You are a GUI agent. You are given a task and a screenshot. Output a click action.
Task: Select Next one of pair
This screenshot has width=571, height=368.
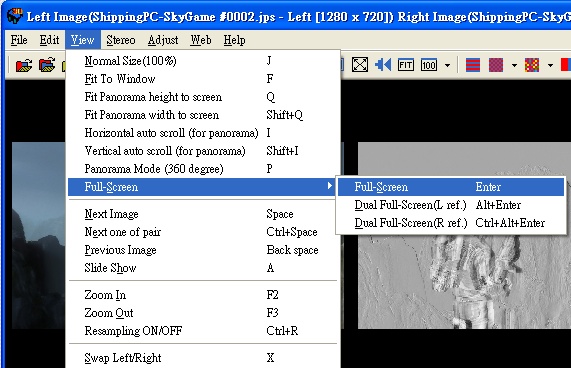click(202, 232)
